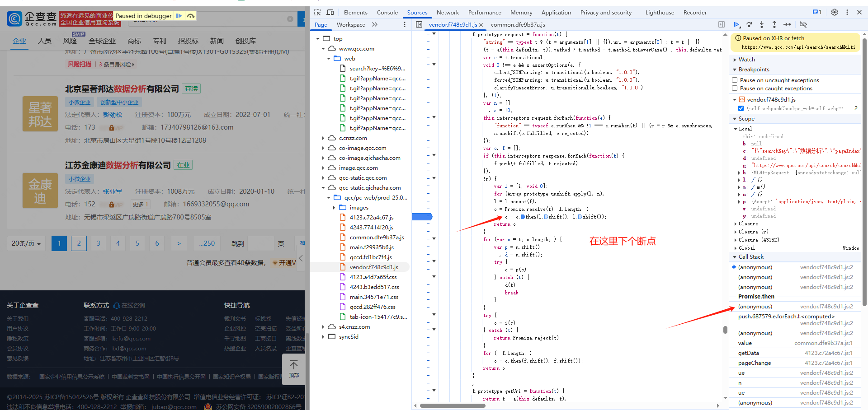Image resolution: width=868 pixels, height=410 pixels.
Task: Click breakpoint marker on highlighted gutter line
Action: point(422,217)
